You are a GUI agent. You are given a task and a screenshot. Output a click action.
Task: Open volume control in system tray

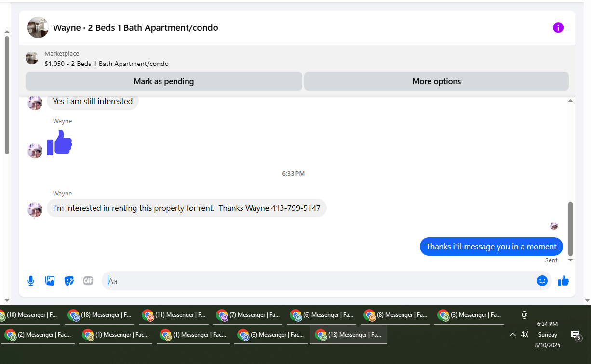click(524, 334)
